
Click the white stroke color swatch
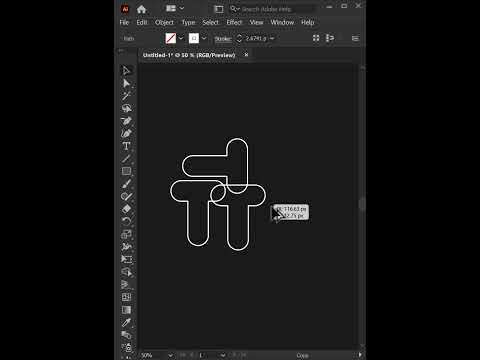[194, 38]
